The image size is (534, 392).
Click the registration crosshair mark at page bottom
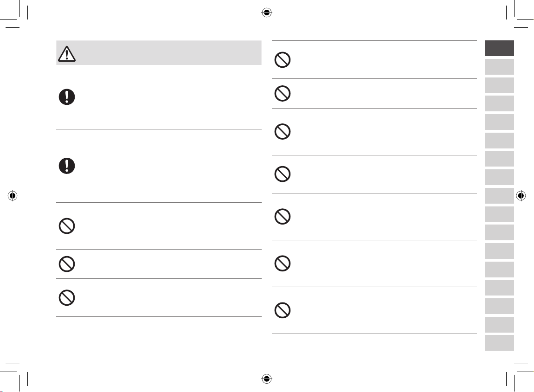click(267, 379)
